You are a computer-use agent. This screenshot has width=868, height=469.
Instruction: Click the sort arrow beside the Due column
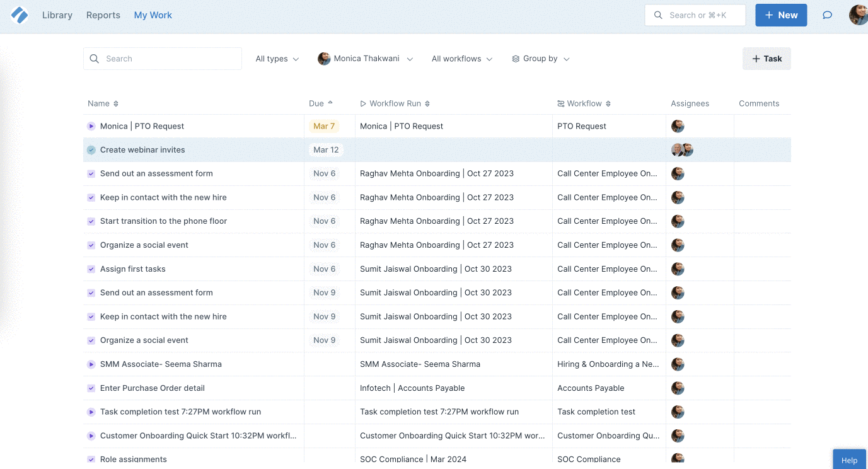tap(330, 103)
